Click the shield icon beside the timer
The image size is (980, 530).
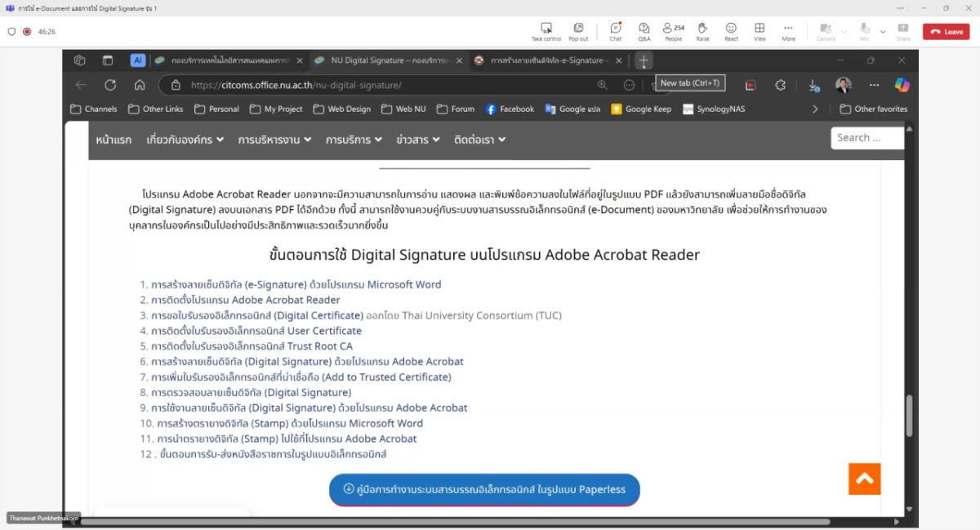(11, 32)
